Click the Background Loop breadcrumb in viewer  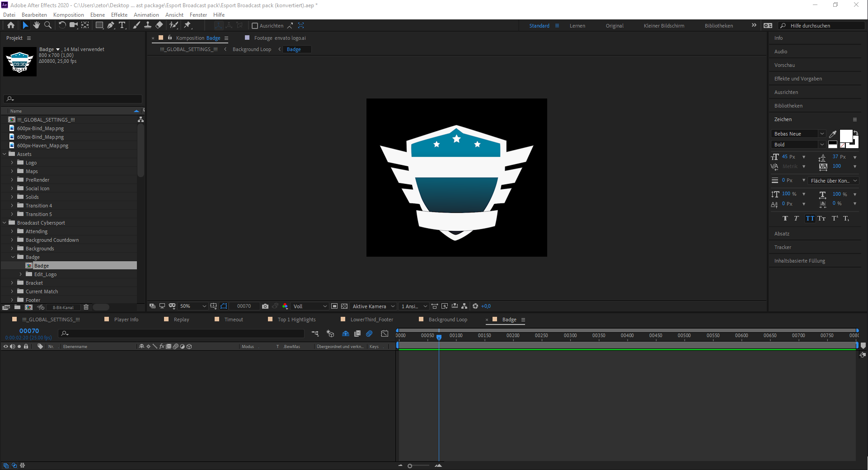[x=252, y=49]
